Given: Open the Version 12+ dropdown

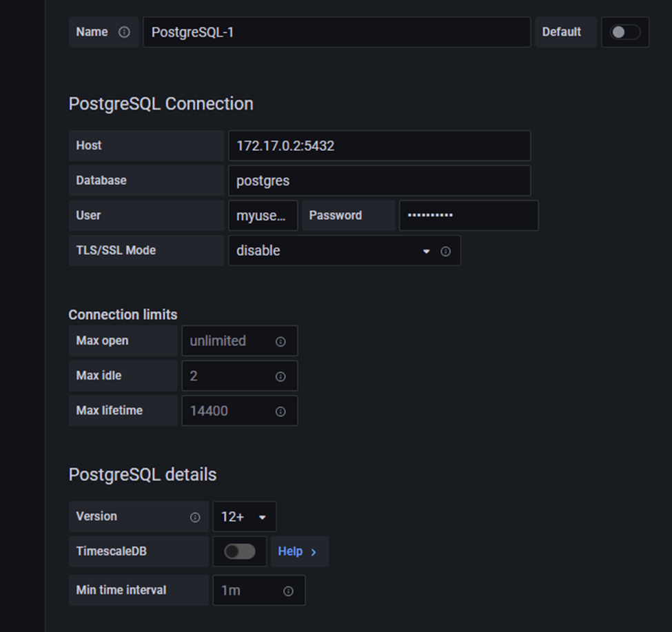Looking at the screenshot, I should coord(244,517).
